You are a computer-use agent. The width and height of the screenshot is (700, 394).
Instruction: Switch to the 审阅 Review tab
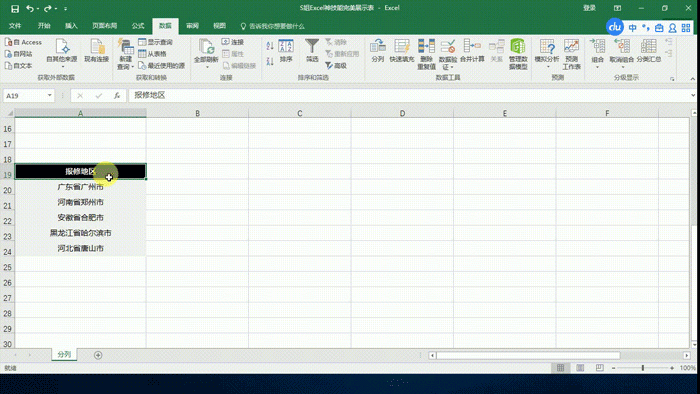coord(192,26)
